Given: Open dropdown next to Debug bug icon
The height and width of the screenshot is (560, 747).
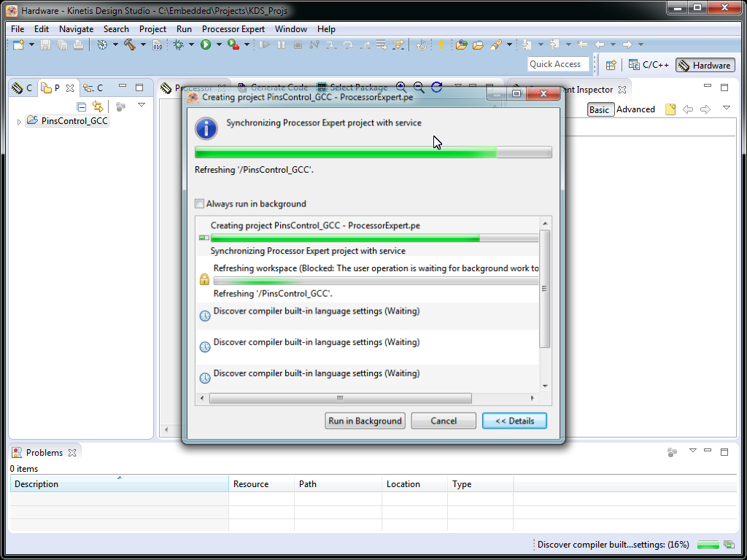Looking at the screenshot, I should 191,44.
